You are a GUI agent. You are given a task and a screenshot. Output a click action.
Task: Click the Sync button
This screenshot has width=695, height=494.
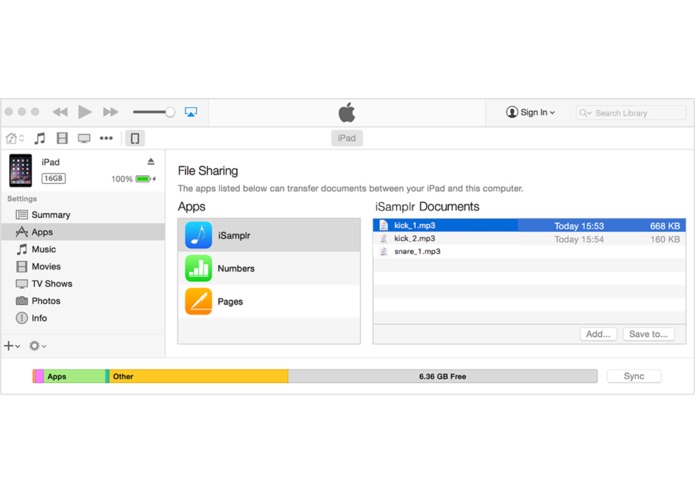click(x=634, y=376)
